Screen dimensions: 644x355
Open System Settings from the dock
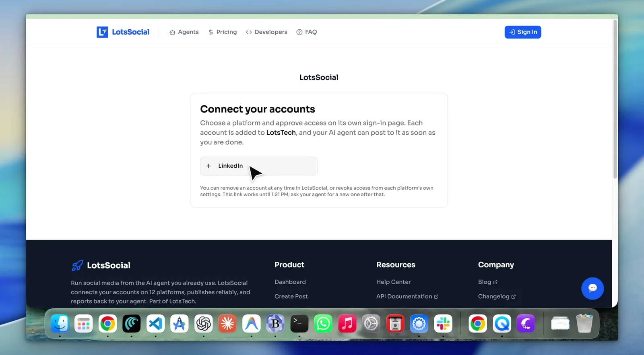371,324
